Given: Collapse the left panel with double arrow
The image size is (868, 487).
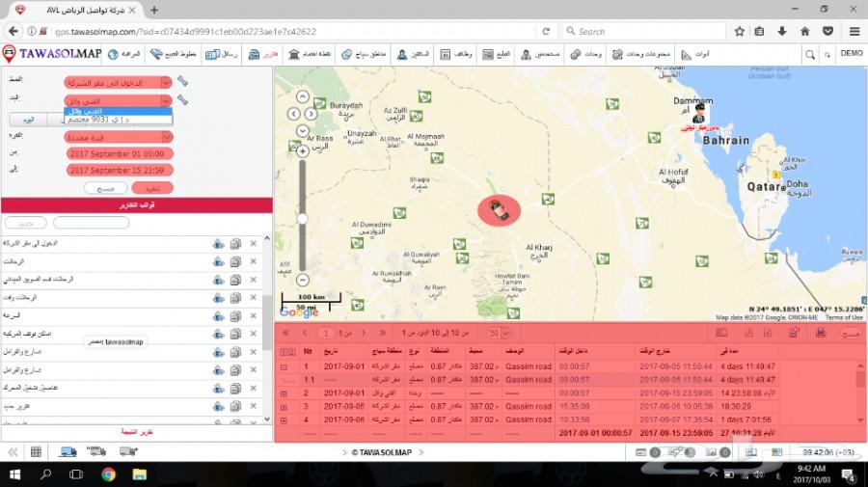Looking at the screenshot, I should [x=13, y=452].
